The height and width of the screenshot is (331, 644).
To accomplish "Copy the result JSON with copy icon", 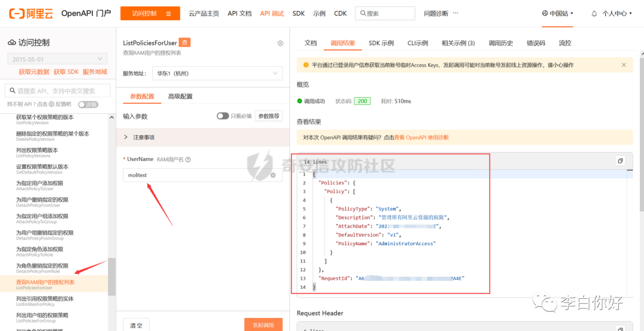I will (620, 160).
